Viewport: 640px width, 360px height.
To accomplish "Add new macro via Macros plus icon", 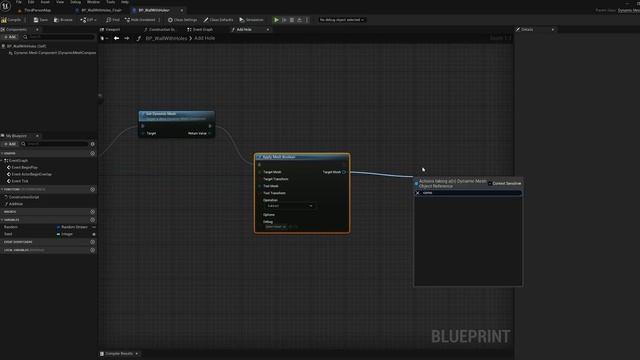I will point(93,212).
